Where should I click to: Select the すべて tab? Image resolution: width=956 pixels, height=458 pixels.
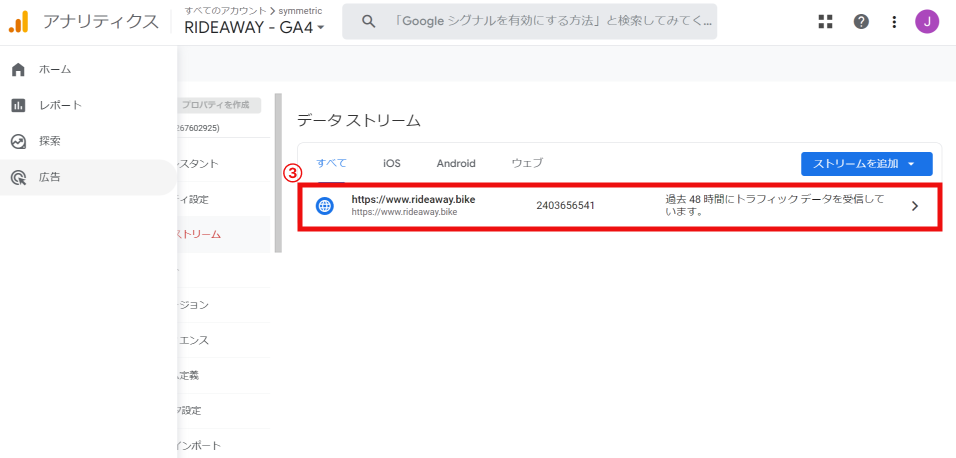click(331, 163)
